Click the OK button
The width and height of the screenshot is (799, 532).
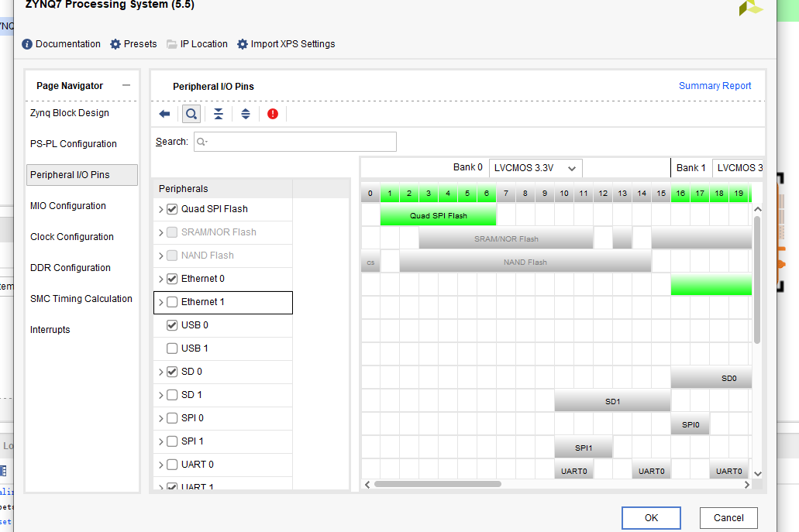(651, 518)
